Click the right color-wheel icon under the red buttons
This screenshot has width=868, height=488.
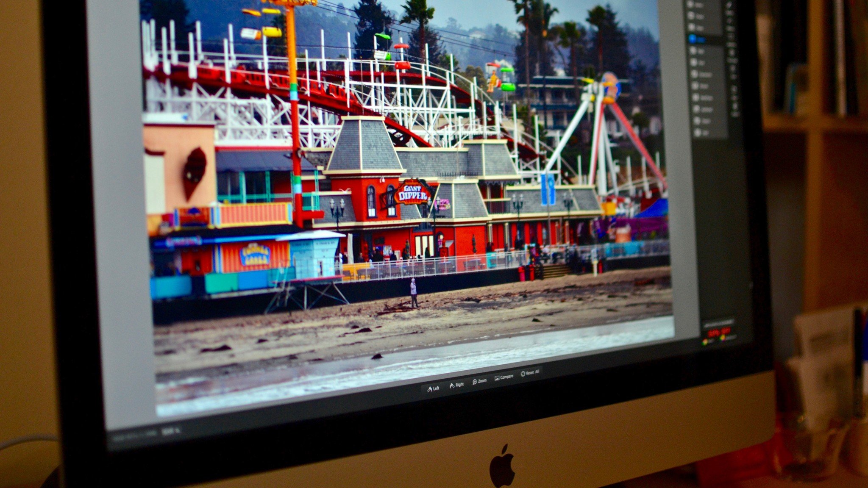[x=723, y=338]
